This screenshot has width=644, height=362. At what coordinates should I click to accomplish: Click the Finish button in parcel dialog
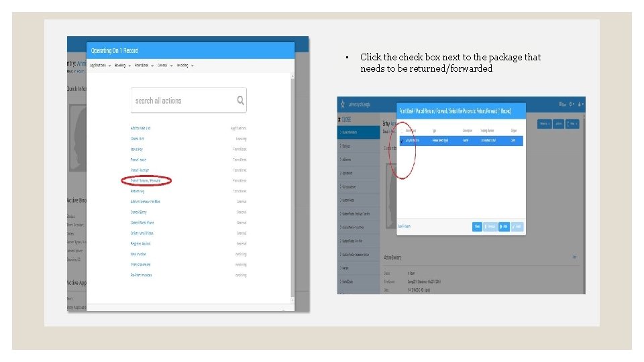pos(517,227)
